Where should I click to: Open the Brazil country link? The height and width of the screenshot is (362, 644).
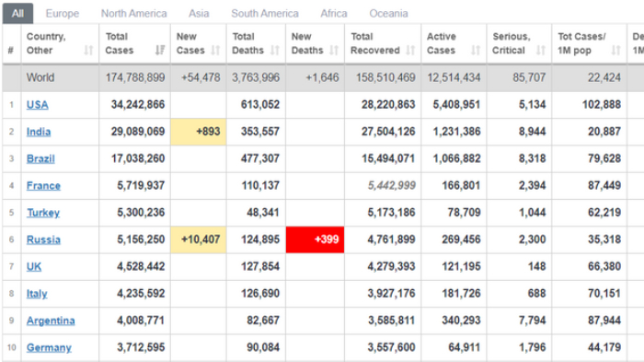click(40, 158)
